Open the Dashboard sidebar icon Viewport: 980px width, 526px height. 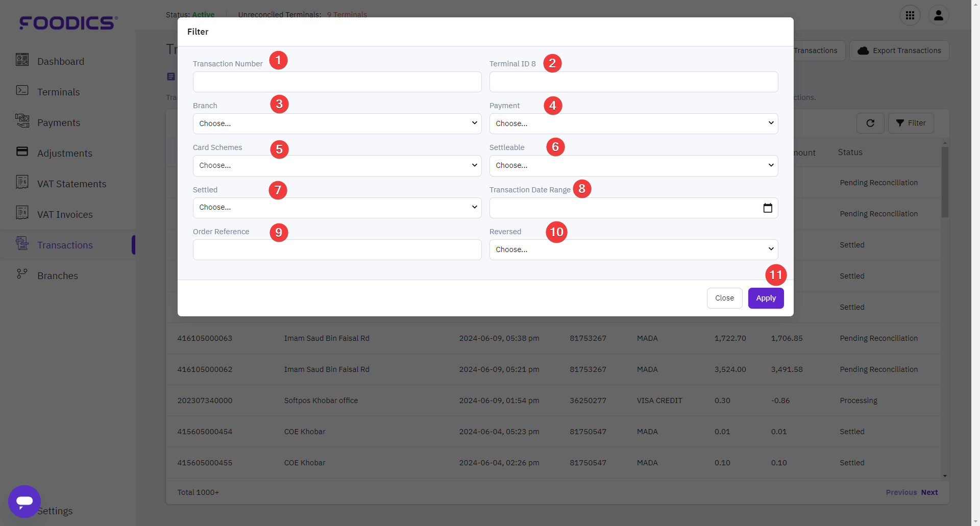pyautogui.click(x=22, y=60)
